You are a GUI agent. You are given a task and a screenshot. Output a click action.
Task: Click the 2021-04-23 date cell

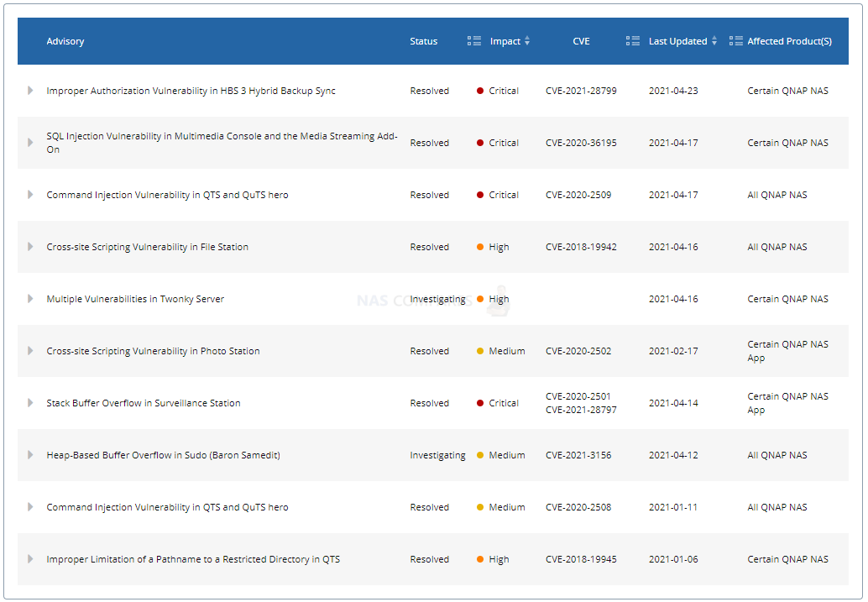pyautogui.click(x=673, y=91)
